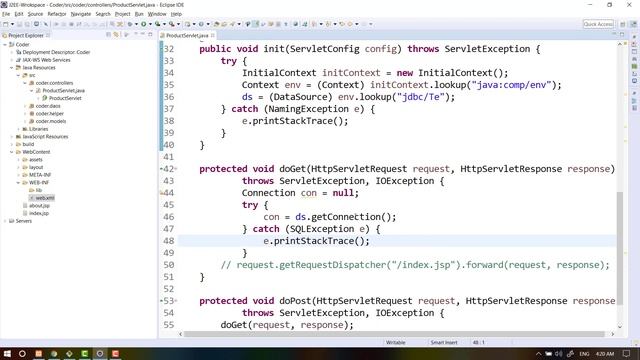Select web.xml in Project Explorer
Image resolution: width=640 pixels, height=360 pixels.
[44, 198]
